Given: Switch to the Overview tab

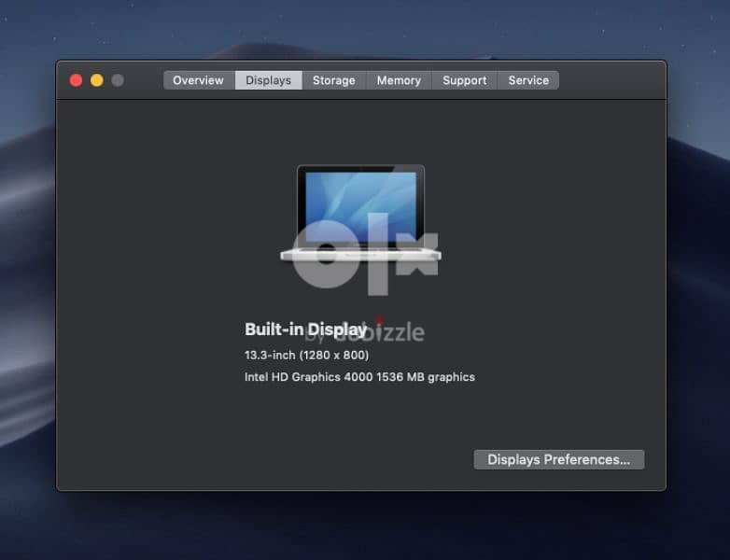Looking at the screenshot, I should click(199, 80).
